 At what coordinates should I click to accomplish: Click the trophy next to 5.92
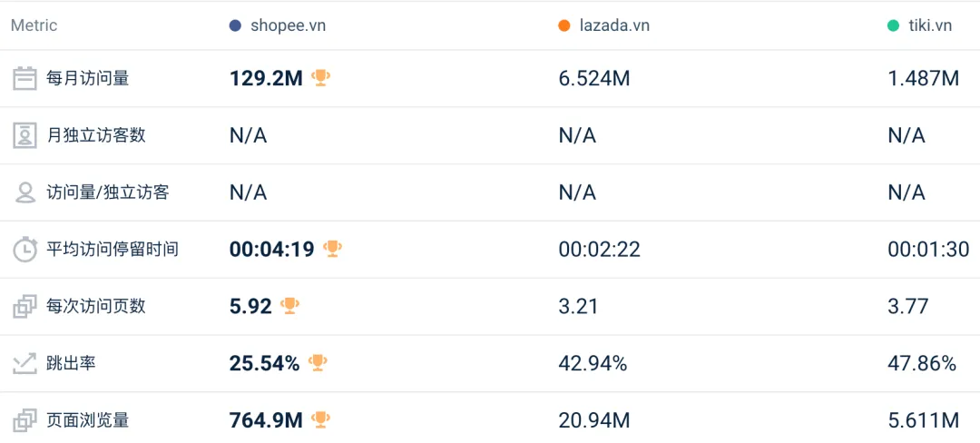289,306
